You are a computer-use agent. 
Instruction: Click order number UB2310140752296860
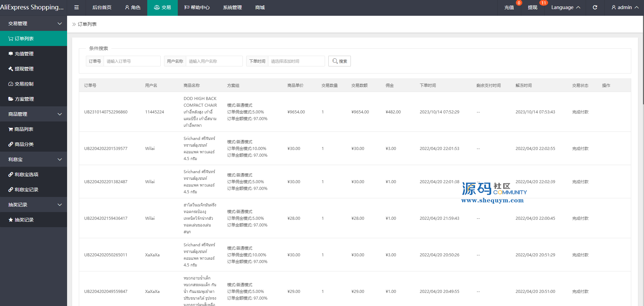click(x=106, y=112)
